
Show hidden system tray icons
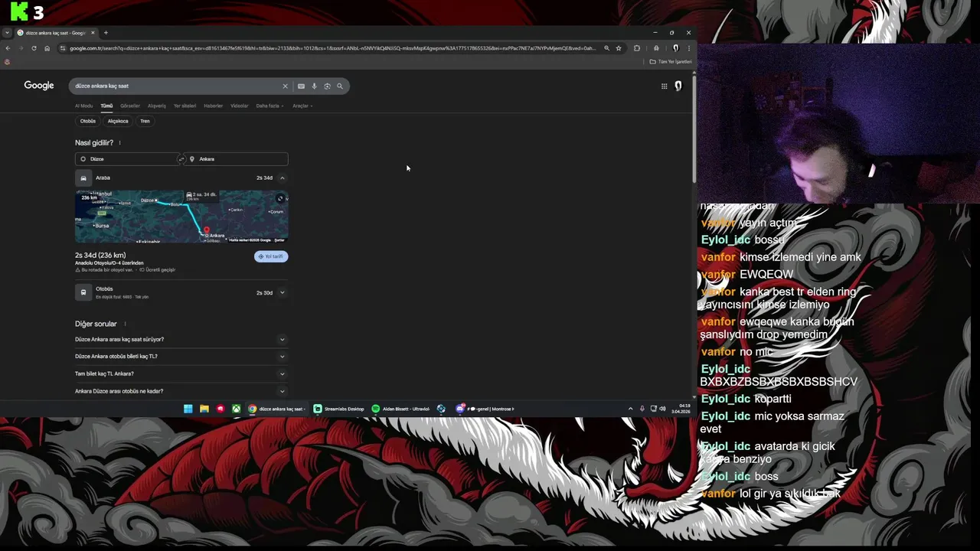[x=631, y=409]
